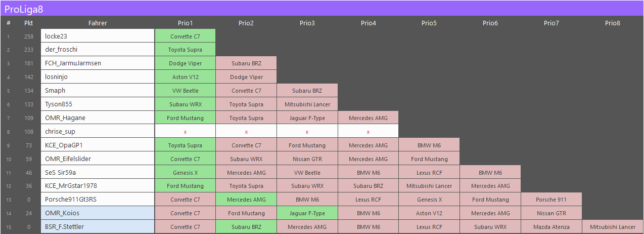Click der_froschi's Toyota Supra cell
644x234 pixels.
pyautogui.click(x=185, y=50)
